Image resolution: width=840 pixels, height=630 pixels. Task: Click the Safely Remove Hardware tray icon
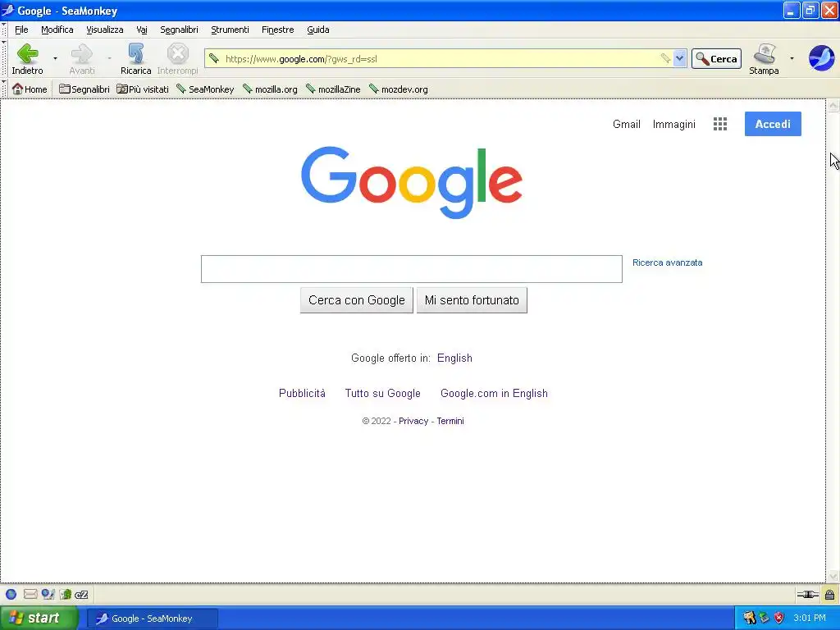click(x=764, y=619)
